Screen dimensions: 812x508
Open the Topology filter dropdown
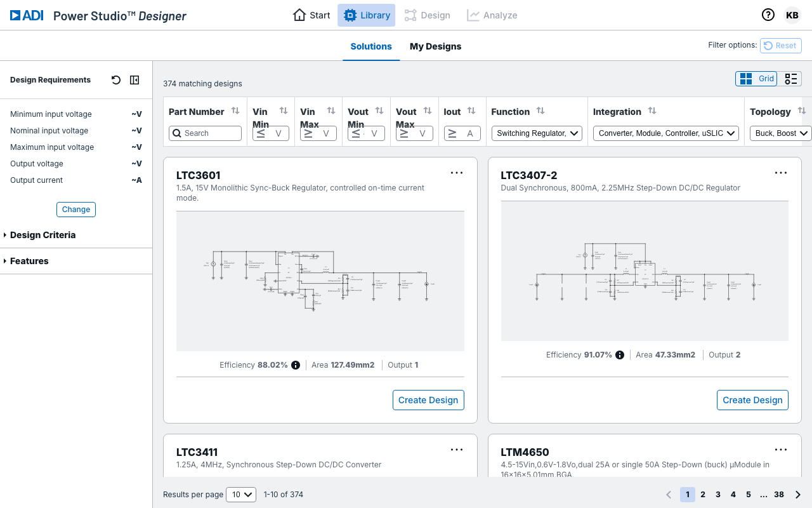click(781, 133)
